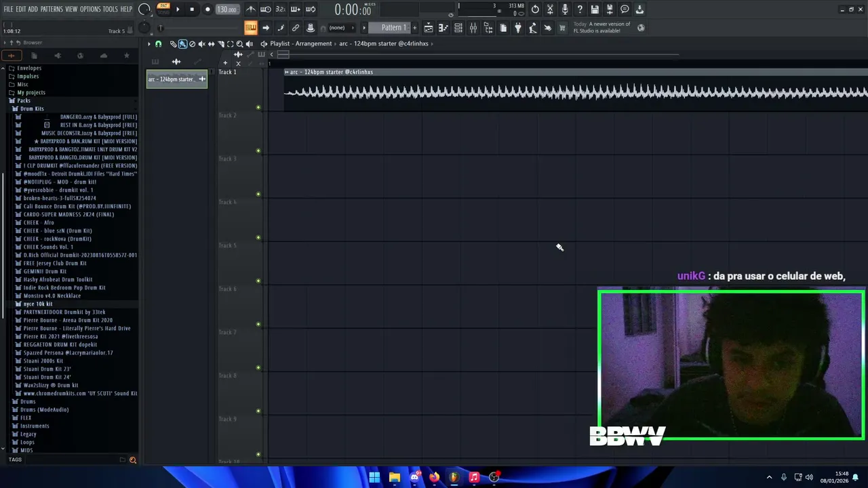The image size is (868, 488).
Task: Click the save project floppy icon
Action: (595, 9)
